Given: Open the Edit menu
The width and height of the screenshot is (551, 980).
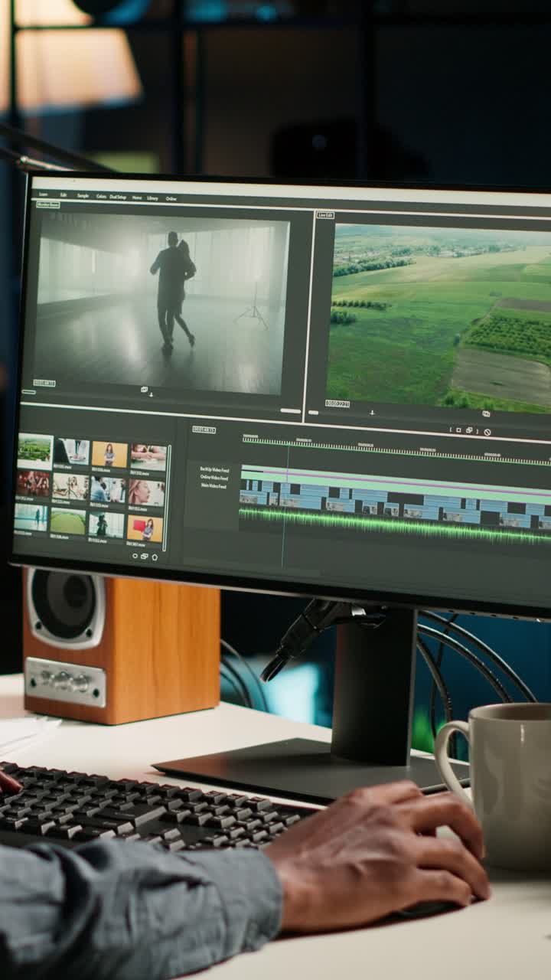Looking at the screenshot, I should pos(64,195).
